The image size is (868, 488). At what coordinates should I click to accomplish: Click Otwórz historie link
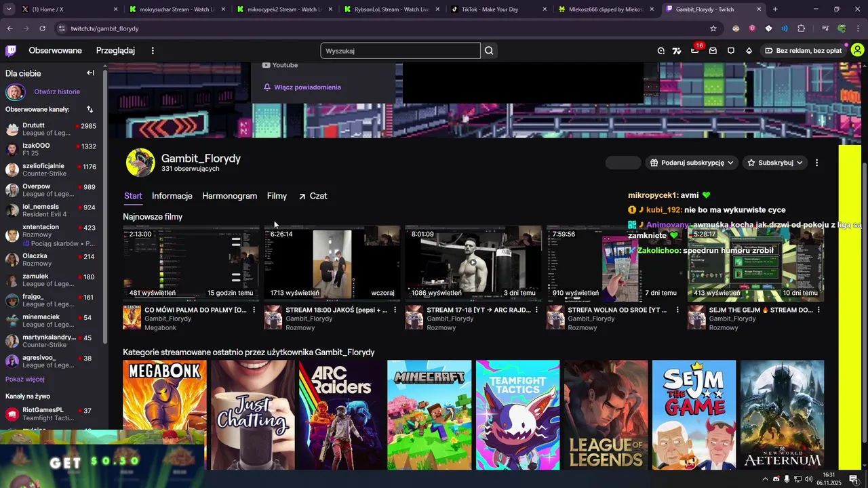[57, 91]
